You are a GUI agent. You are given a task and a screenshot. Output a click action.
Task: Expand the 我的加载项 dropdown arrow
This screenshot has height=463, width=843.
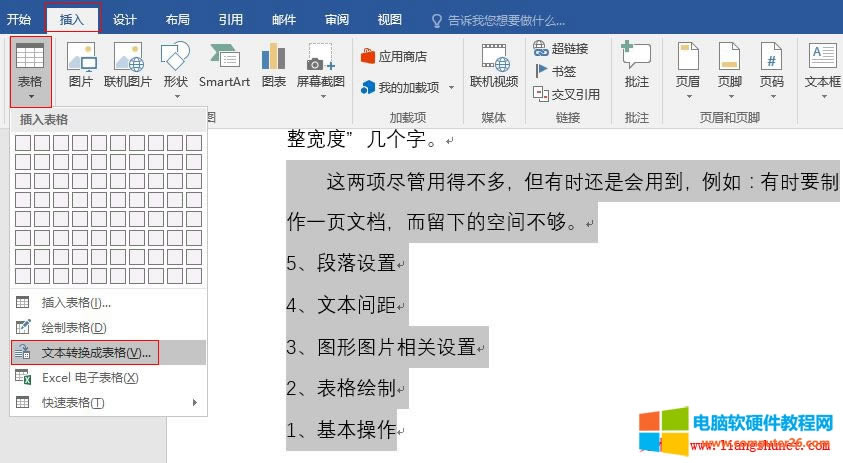(x=451, y=87)
